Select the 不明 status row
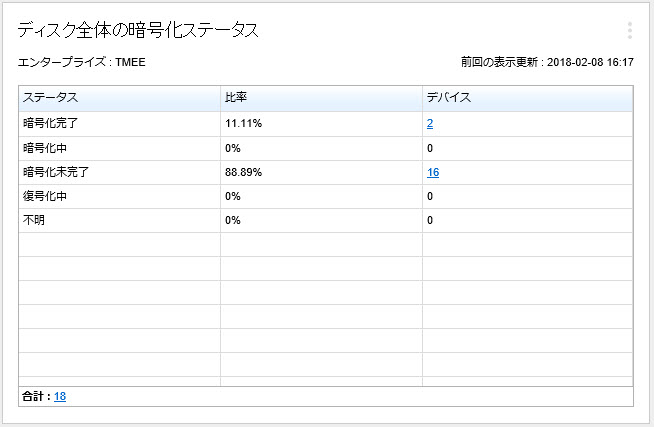 (36, 220)
